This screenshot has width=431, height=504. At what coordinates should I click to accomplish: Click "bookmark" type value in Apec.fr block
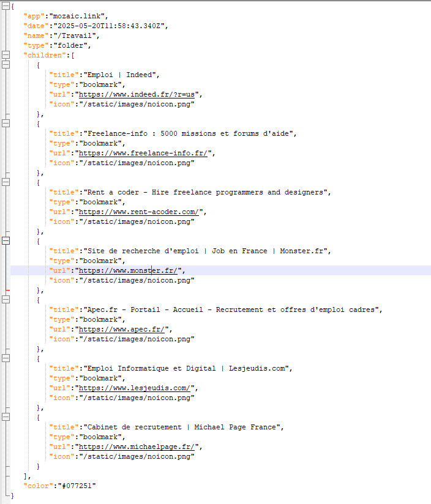click(x=100, y=319)
